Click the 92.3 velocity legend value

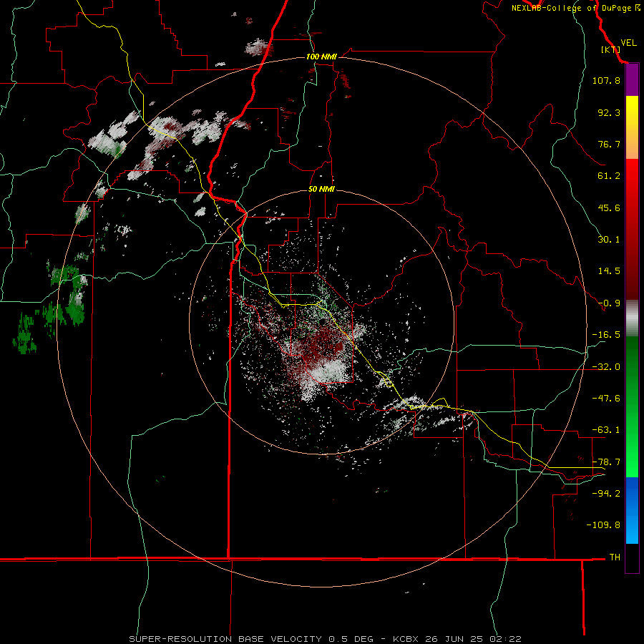point(609,112)
